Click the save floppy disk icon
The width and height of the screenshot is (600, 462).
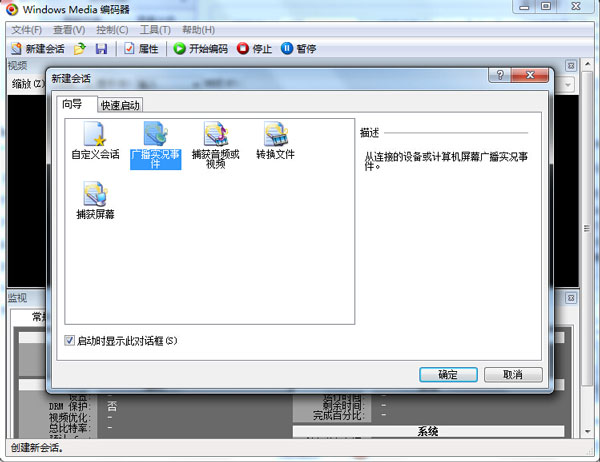point(101,48)
